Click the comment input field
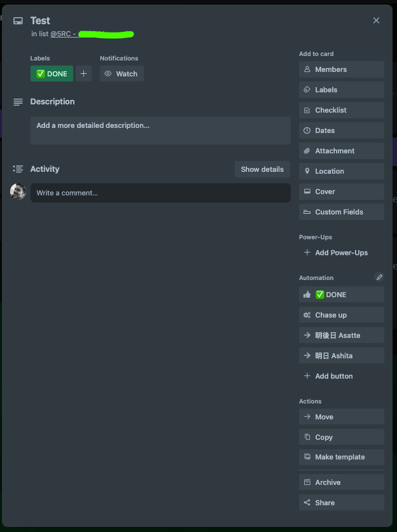This screenshot has height=532, width=397. pos(159,192)
